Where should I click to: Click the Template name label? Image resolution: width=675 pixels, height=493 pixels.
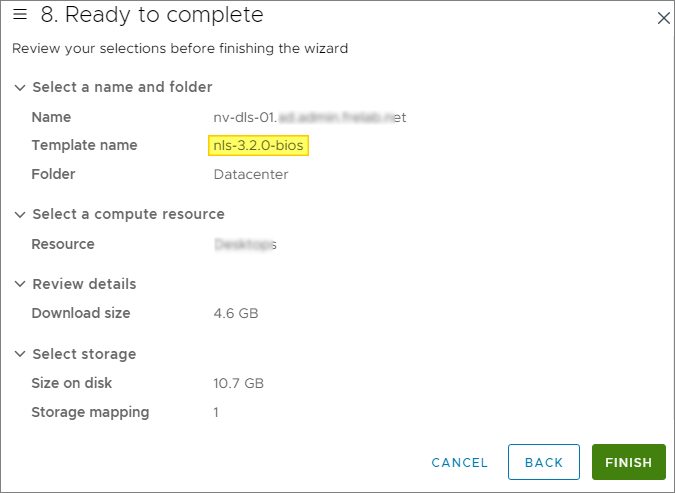84,146
